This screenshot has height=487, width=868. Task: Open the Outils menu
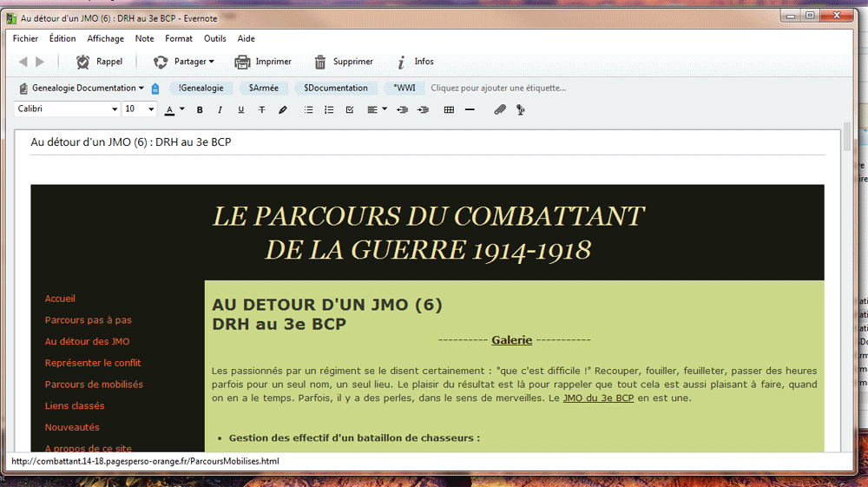point(214,39)
